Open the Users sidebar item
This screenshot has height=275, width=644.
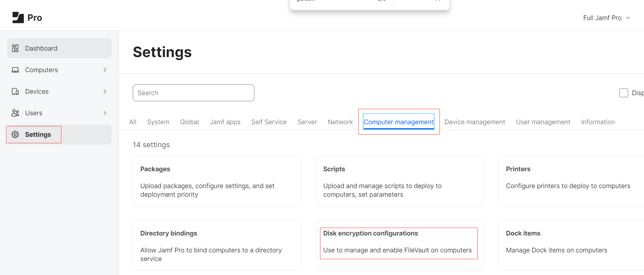point(59,113)
